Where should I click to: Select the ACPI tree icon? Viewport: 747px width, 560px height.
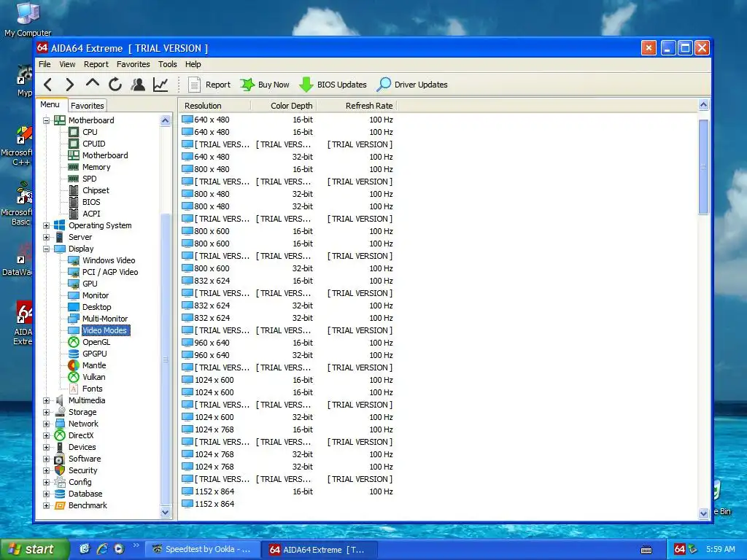(x=74, y=214)
